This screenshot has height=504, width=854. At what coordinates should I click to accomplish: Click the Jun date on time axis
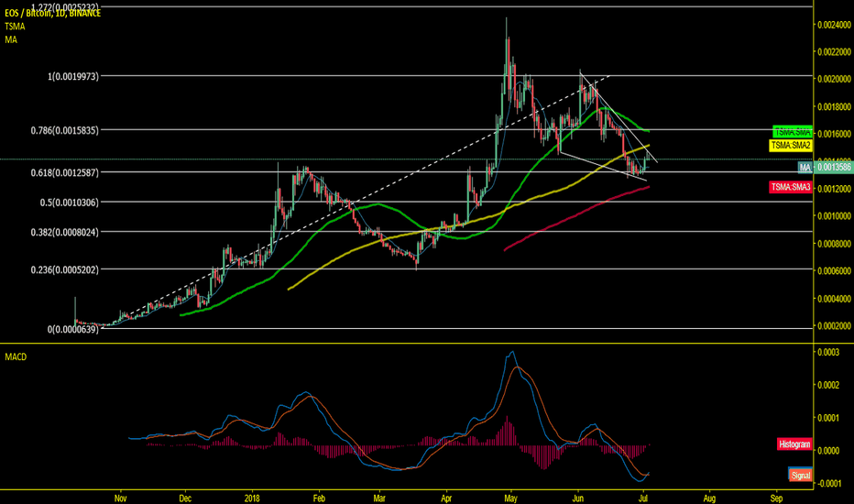tap(578, 498)
